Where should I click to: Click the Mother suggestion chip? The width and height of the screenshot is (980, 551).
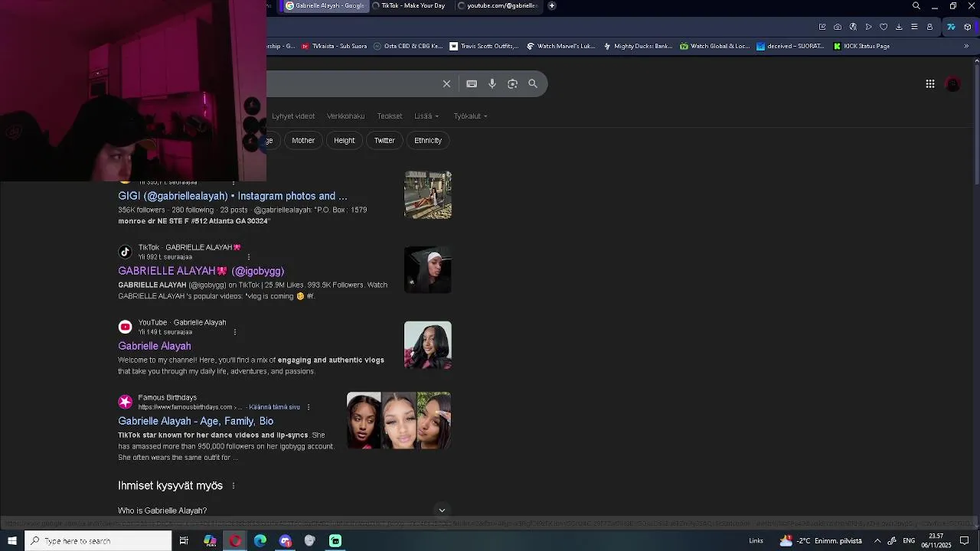[303, 141]
